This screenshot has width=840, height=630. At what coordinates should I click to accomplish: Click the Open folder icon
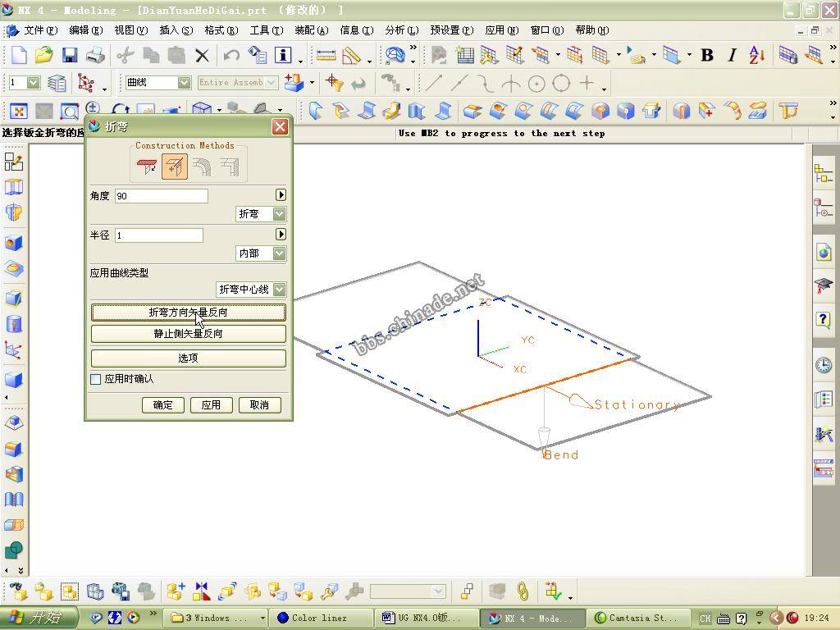pyautogui.click(x=43, y=56)
